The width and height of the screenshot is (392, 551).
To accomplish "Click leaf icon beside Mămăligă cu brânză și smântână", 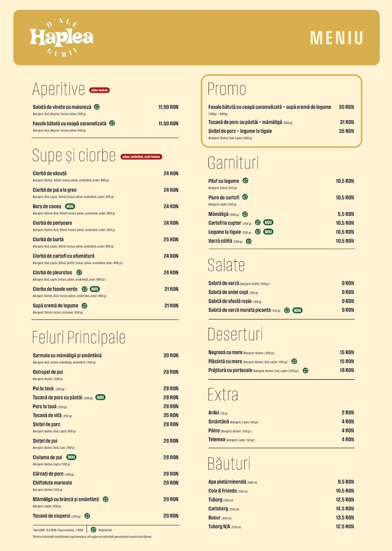I will coord(105,499).
